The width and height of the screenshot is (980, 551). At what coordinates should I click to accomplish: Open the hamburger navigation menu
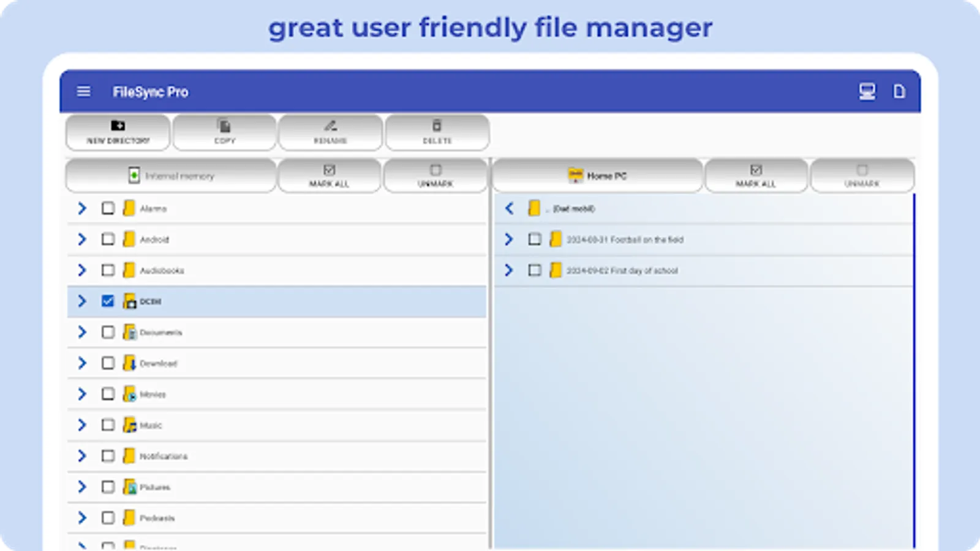pyautogui.click(x=84, y=91)
